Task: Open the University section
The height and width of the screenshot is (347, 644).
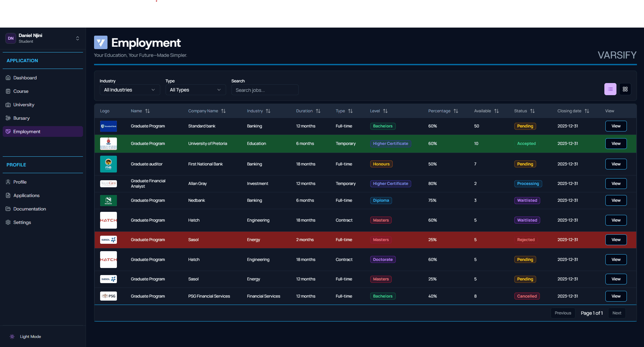Action: pyautogui.click(x=24, y=105)
